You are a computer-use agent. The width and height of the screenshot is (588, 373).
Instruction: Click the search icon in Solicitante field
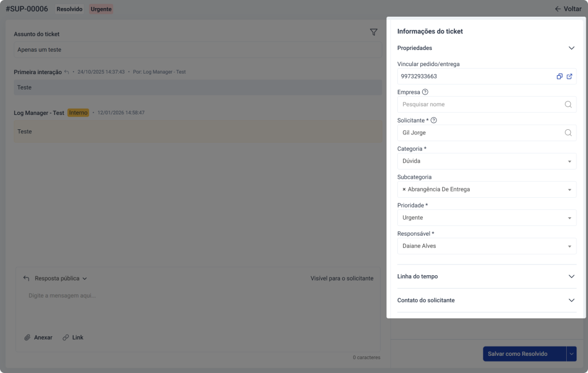click(x=568, y=133)
